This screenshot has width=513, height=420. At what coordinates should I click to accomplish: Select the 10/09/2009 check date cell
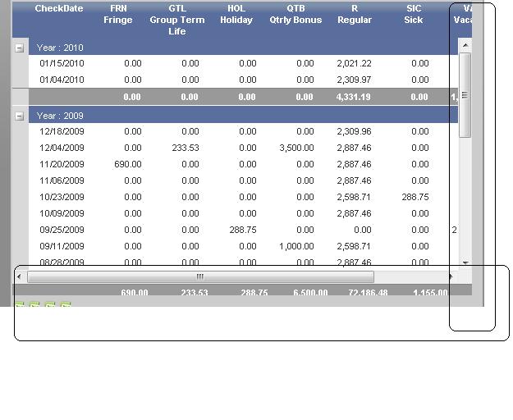62,213
